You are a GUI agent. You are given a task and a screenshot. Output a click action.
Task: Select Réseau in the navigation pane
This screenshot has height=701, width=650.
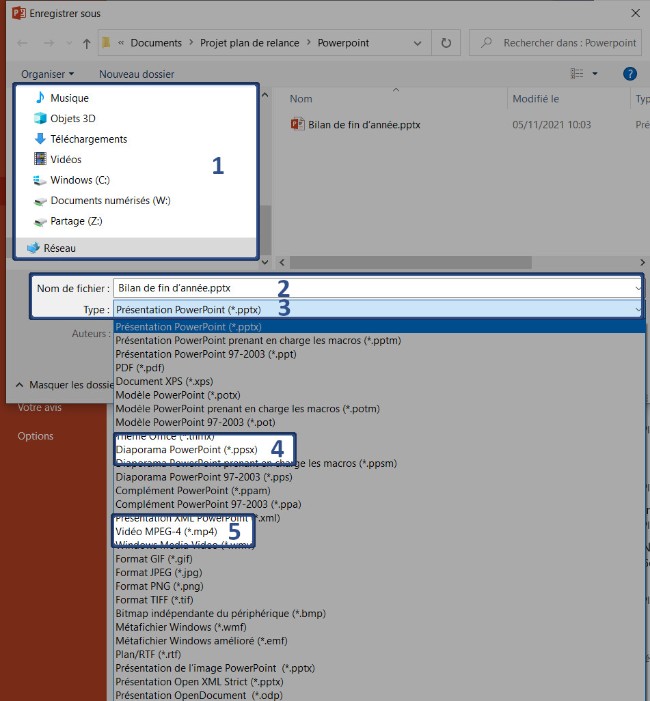[59, 248]
